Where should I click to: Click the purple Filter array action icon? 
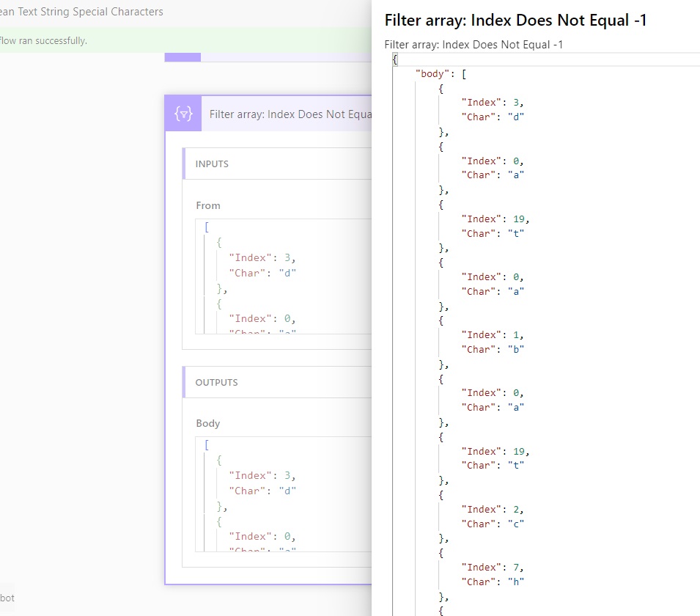pyautogui.click(x=183, y=113)
